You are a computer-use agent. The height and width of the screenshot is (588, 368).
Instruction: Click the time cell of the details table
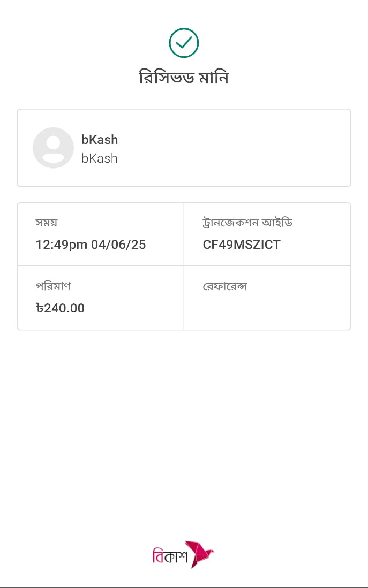coord(101,234)
